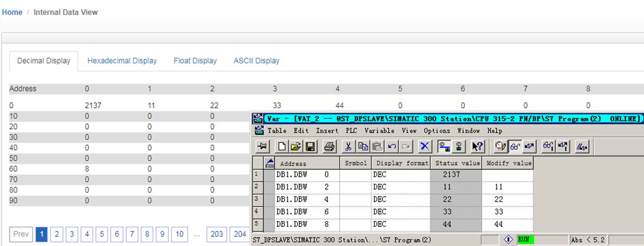Print the variable table
644x246 pixels.
pos(329,147)
